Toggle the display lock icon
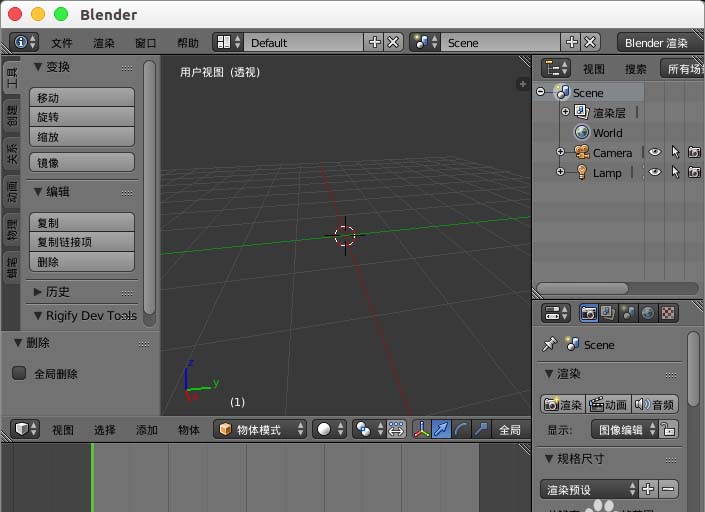The width and height of the screenshot is (705, 512). 669,429
